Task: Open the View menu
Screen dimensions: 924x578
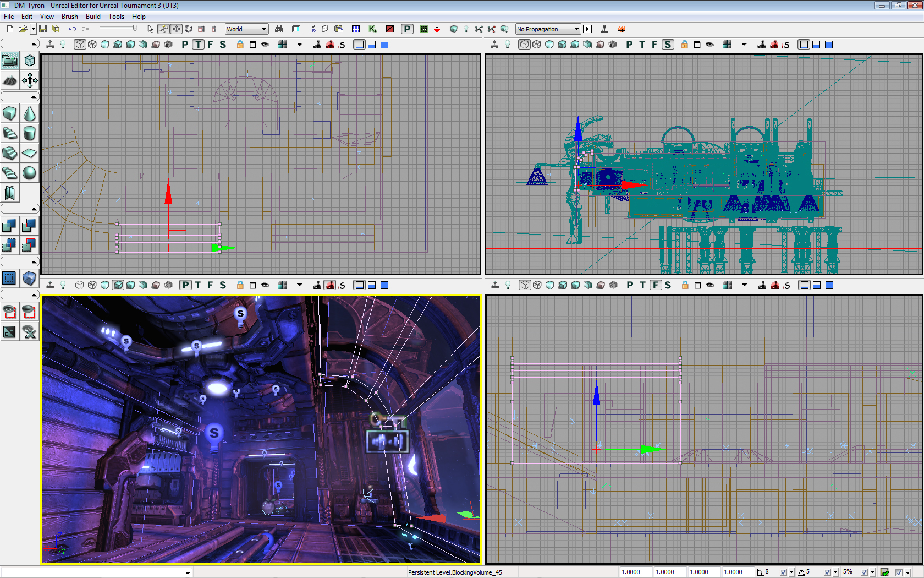Action: 47,17
